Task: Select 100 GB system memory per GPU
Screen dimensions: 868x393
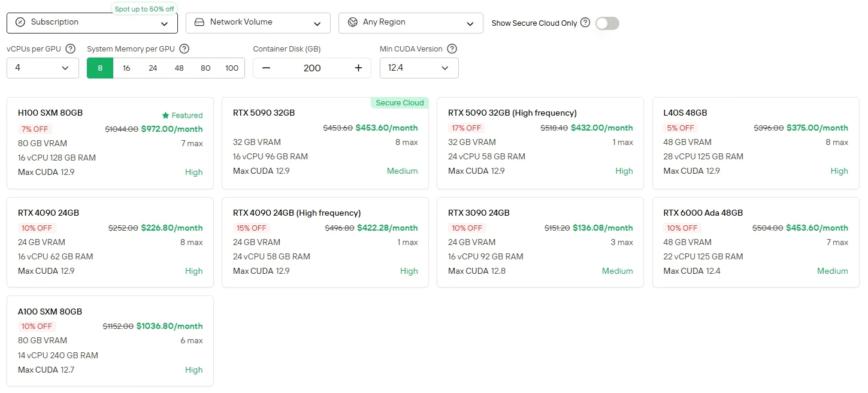Action: (x=232, y=68)
